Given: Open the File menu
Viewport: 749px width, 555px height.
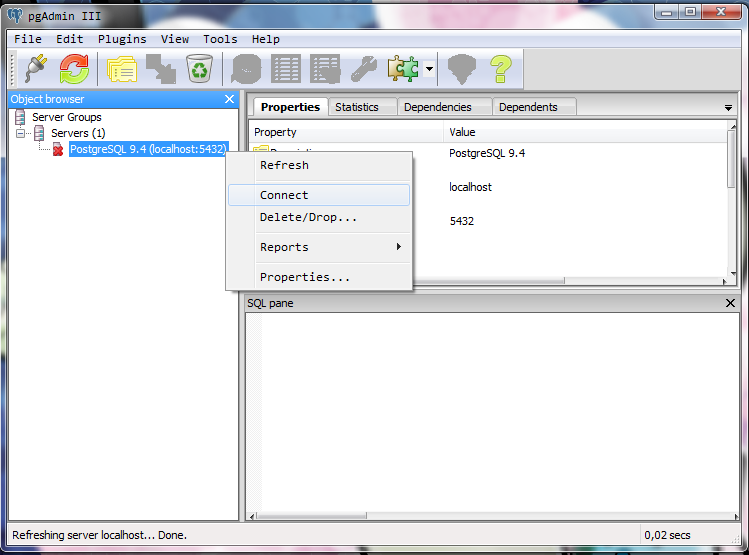Looking at the screenshot, I should pyautogui.click(x=28, y=39).
